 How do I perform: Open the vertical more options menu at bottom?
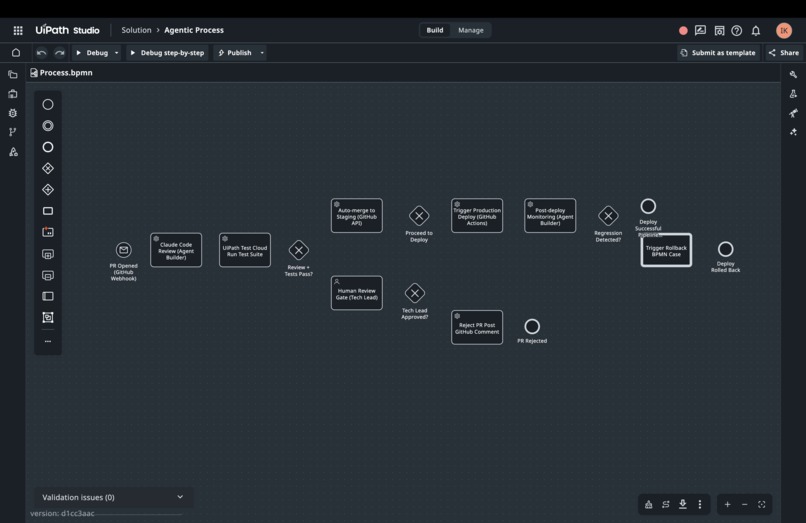(x=700, y=504)
